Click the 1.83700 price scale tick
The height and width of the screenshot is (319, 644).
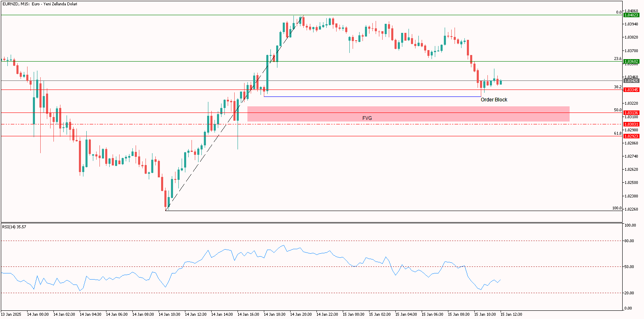[x=631, y=50]
